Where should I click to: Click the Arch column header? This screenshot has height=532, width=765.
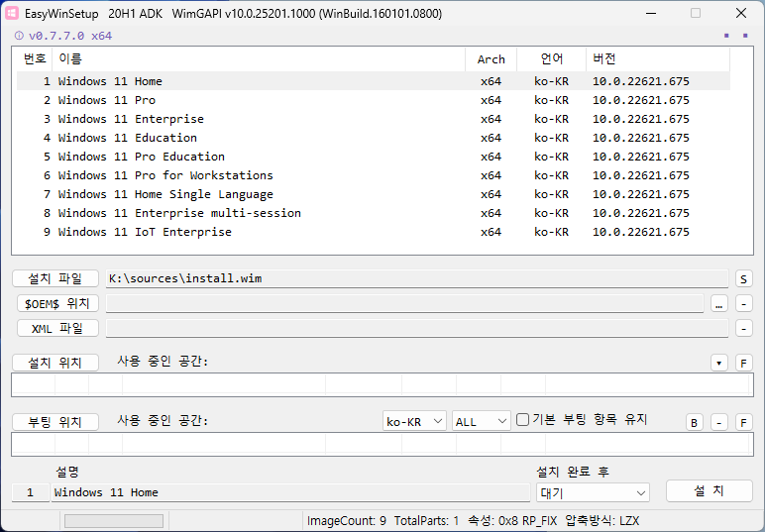click(x=491, y=59)
